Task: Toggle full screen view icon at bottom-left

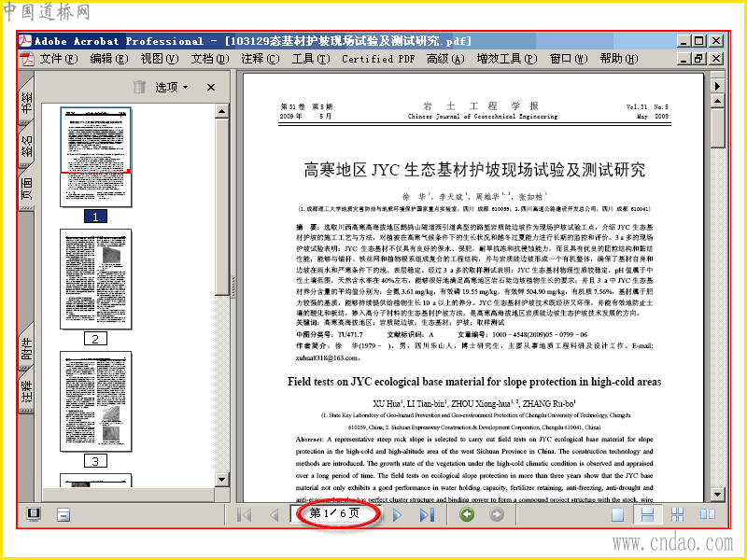Action: 34,514
